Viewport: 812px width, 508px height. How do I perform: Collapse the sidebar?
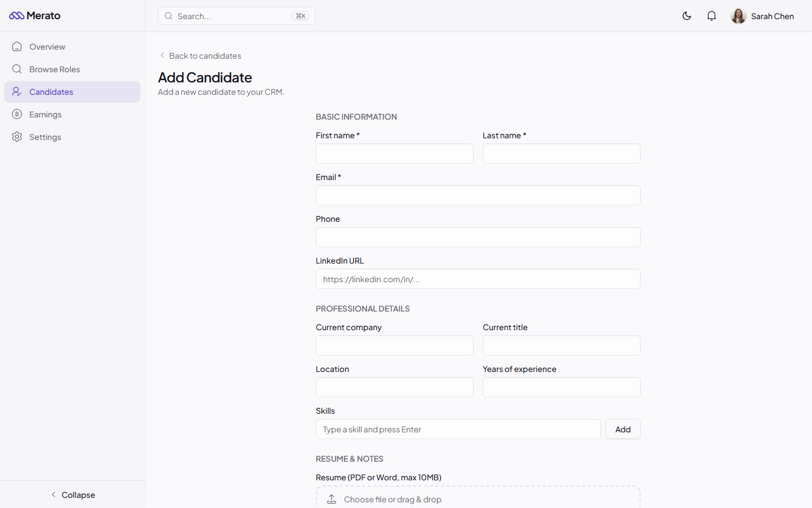tap(73, 494)
